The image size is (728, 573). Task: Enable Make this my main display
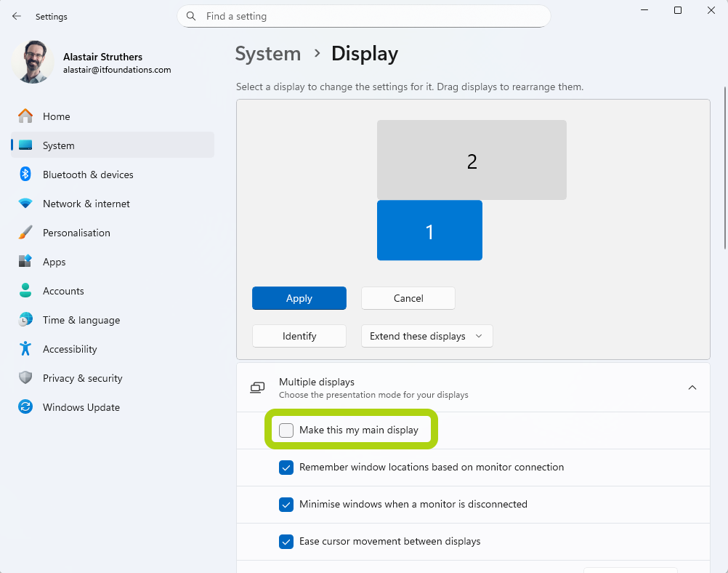pos(286,430)
